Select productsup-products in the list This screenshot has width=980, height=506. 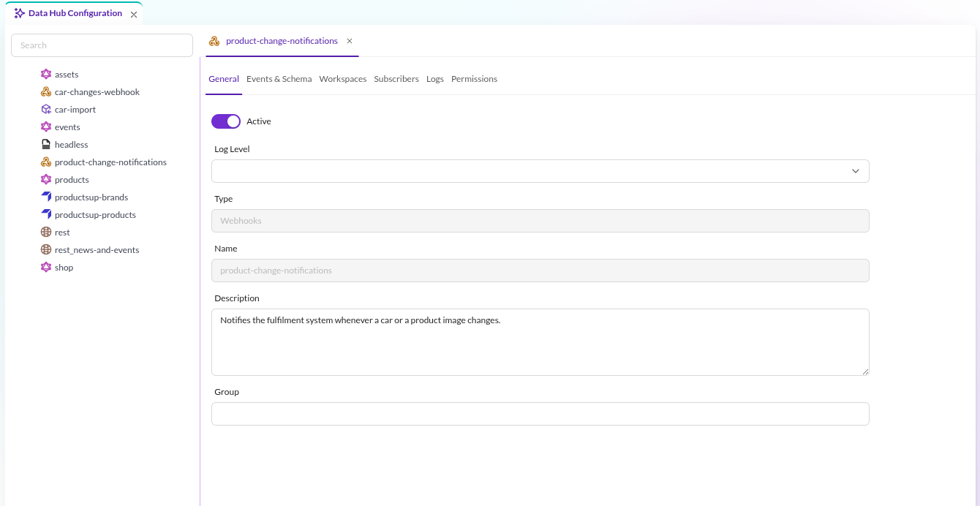95,215
